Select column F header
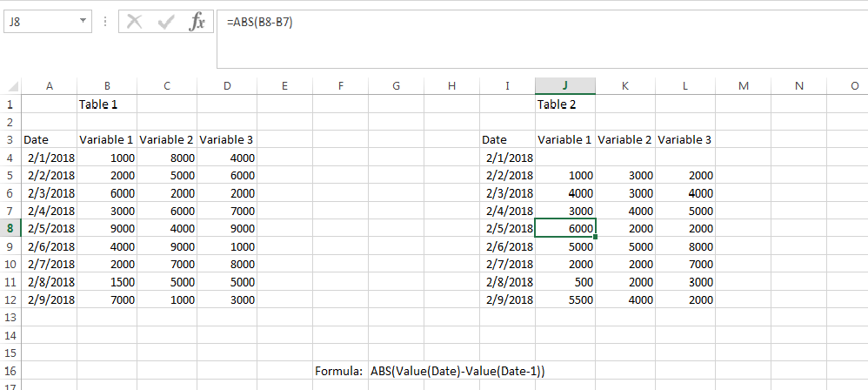The height and width of the screenshot is (390, 868). [340, 86]
